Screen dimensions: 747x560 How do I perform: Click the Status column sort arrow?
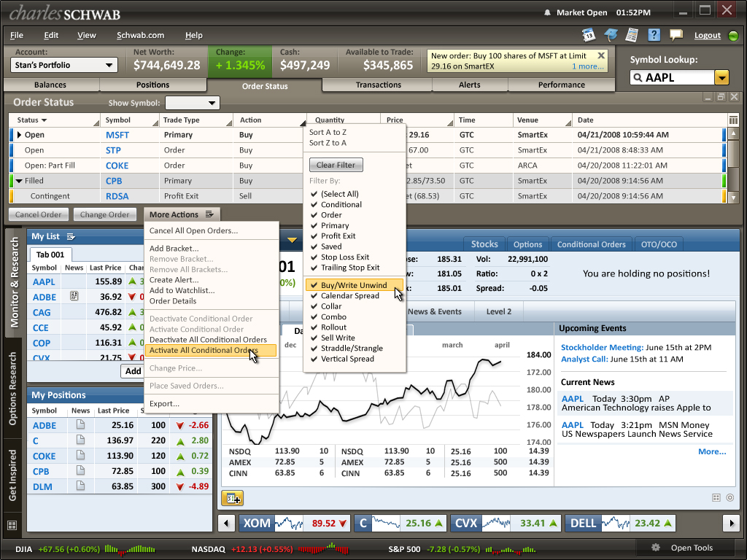(44, 120)
